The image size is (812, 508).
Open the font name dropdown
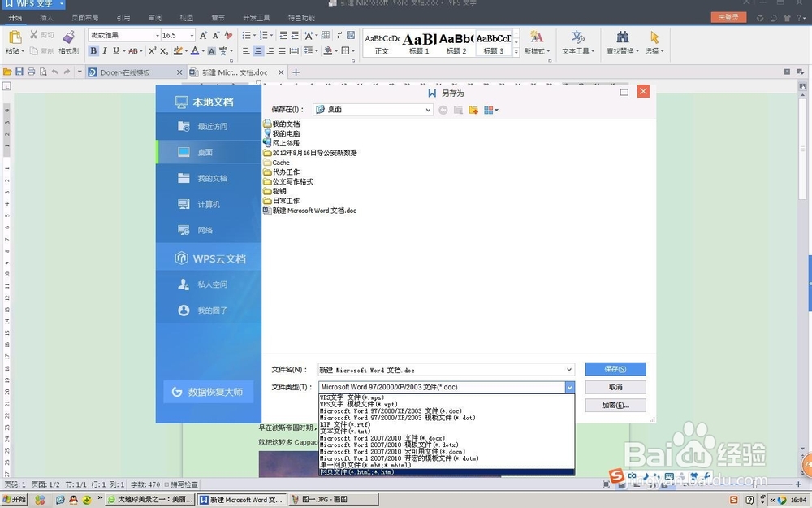tap(158, 35)
